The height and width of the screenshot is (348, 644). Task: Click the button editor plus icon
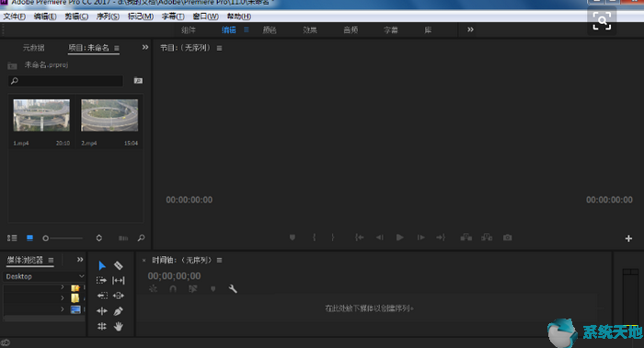click(628, 238)
